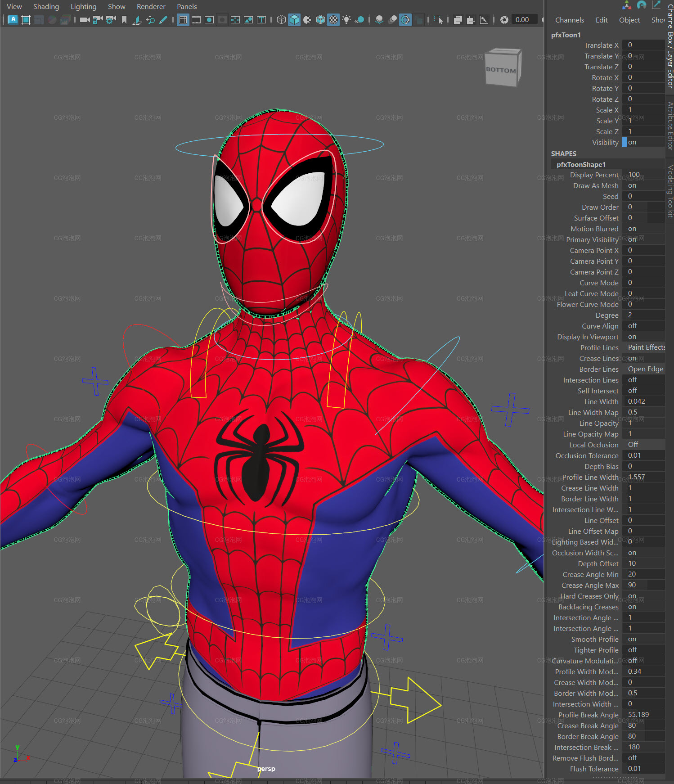The height and width of the screenshot is (784, 674).
Task: Click the Profile Break Angle 55.189 field
Action: coord(643,715)
